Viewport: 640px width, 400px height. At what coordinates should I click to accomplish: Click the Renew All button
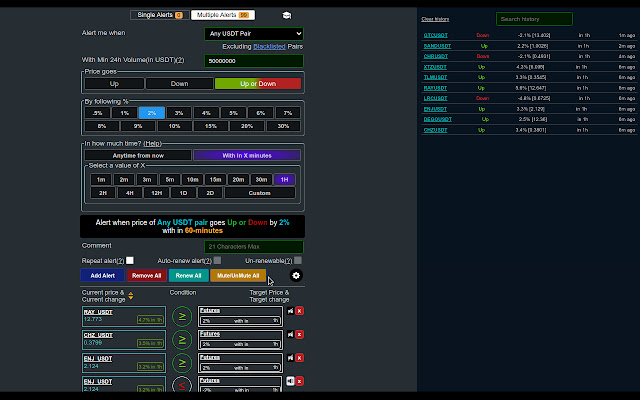click(x=188, y=276)
